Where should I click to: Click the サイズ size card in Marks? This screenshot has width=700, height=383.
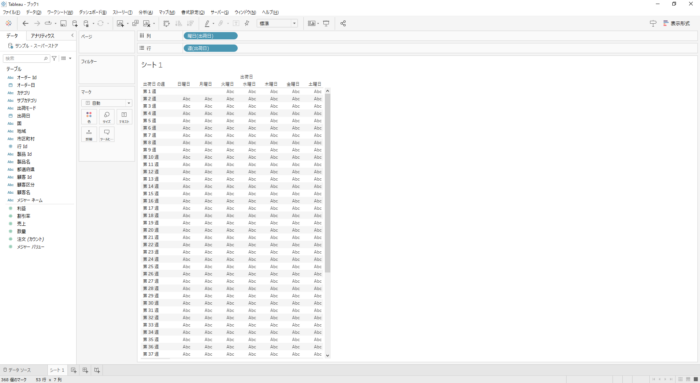tap(107, 117)
